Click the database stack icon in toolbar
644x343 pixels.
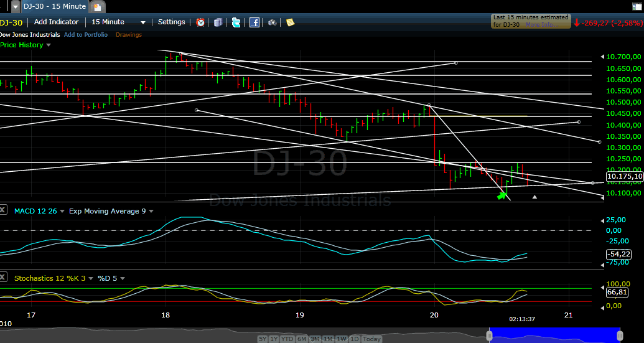point(218,22)
